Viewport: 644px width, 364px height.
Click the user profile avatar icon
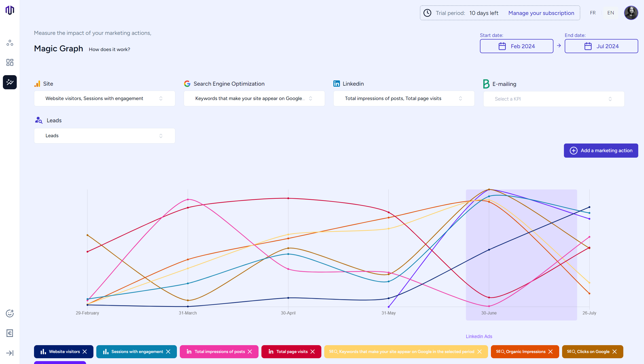point(631,12)
